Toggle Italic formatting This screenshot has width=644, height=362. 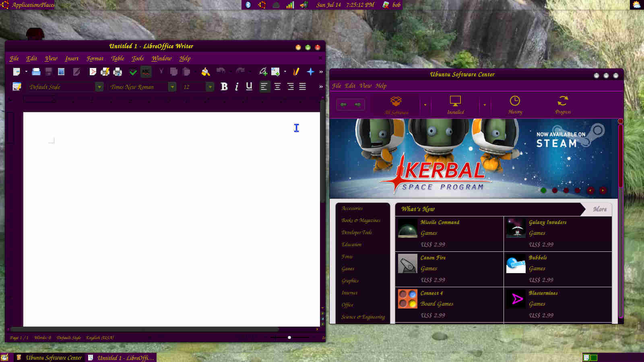[x=237, y=86]
